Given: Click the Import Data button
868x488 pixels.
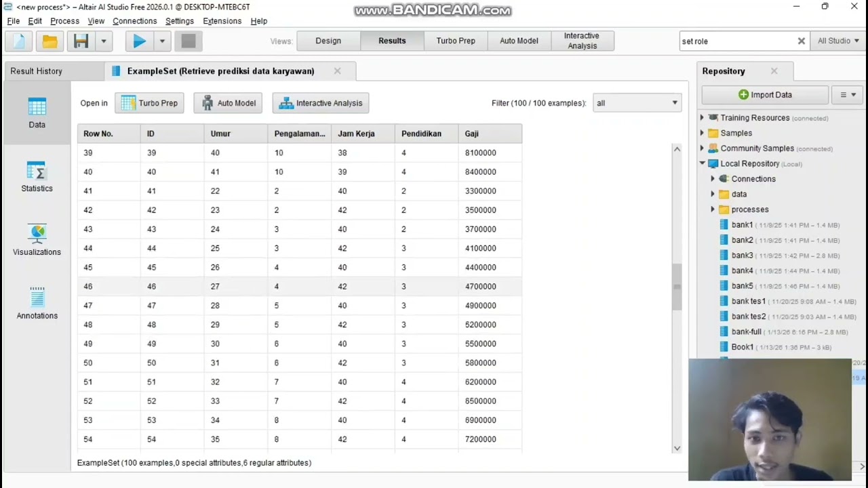Looking at the screenshot, I should (765, 95).
